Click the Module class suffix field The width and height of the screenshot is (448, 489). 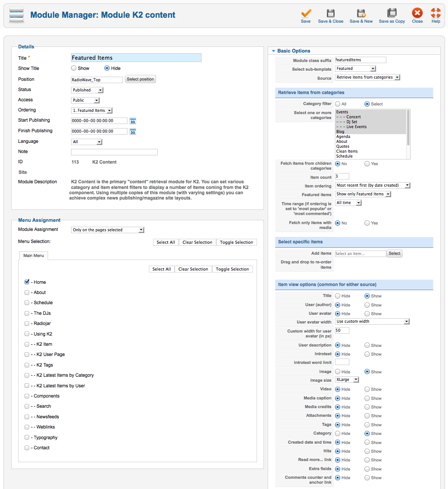click(x=361, y=60)
